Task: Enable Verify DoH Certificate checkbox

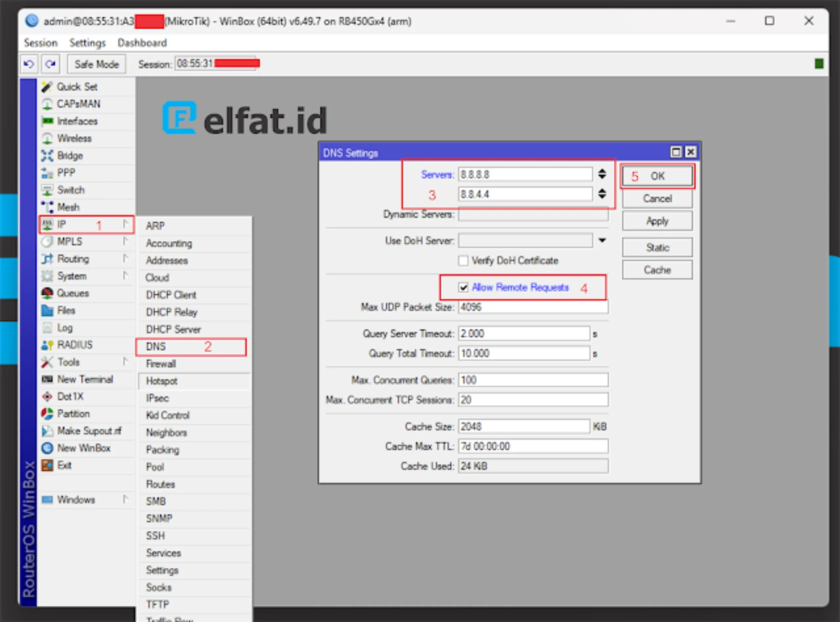Action: (x=463, y=260)
